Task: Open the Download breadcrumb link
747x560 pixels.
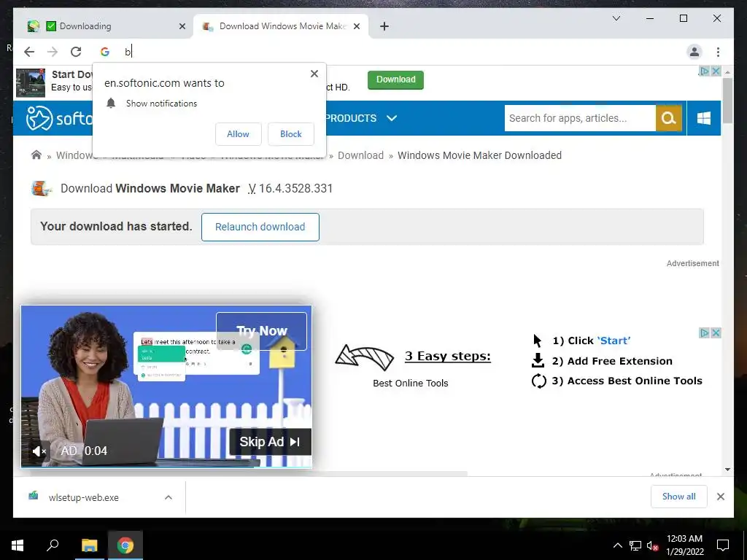Action: point(360,155)
